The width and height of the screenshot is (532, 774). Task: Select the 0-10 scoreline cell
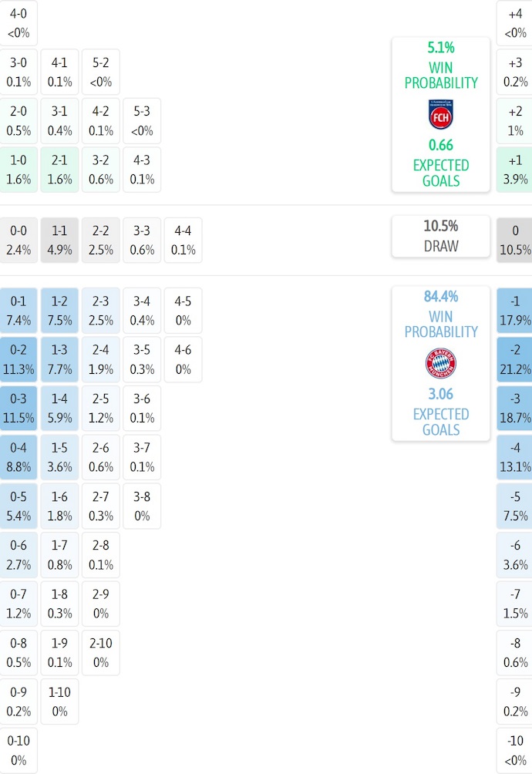(19, 750)
